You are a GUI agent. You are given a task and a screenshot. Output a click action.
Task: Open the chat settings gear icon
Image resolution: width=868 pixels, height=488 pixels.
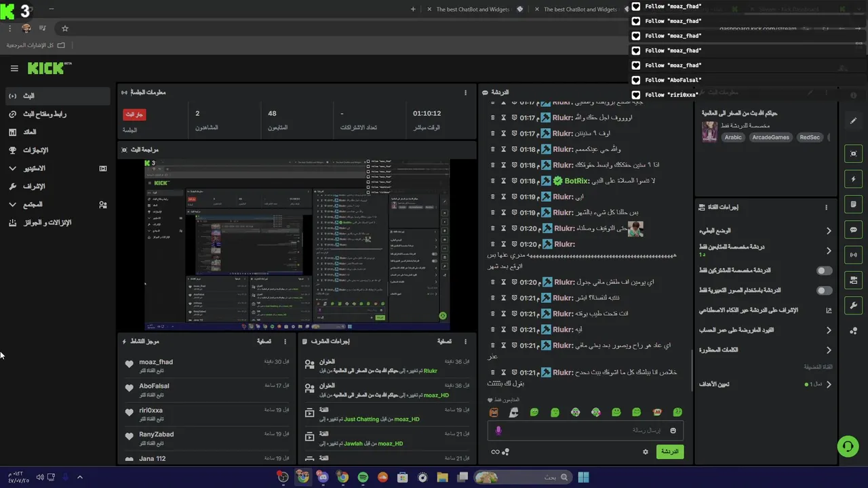pos(646,451)
